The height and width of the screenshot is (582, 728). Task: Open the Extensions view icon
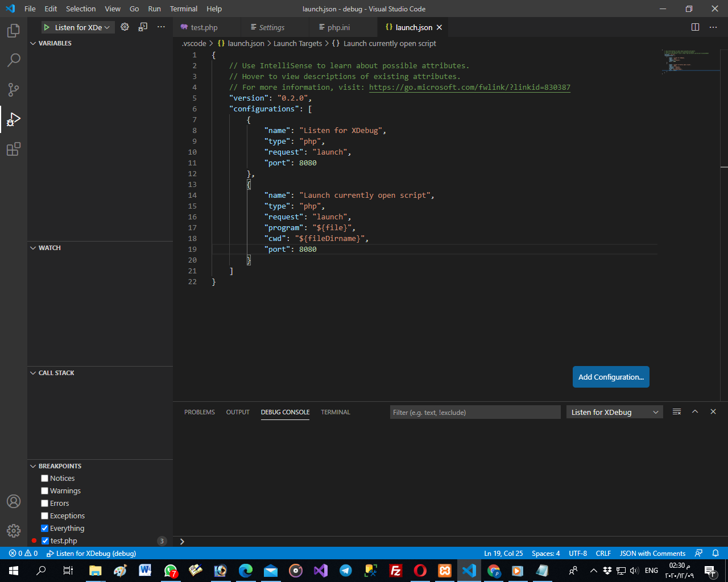pyautogui.click(x=14, y=149)
